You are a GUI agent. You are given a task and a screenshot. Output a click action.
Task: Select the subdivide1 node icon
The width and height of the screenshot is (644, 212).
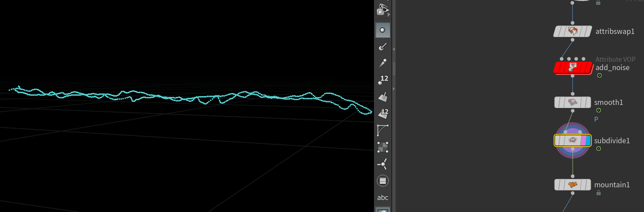pyautogui.click(x=573, y=141)
